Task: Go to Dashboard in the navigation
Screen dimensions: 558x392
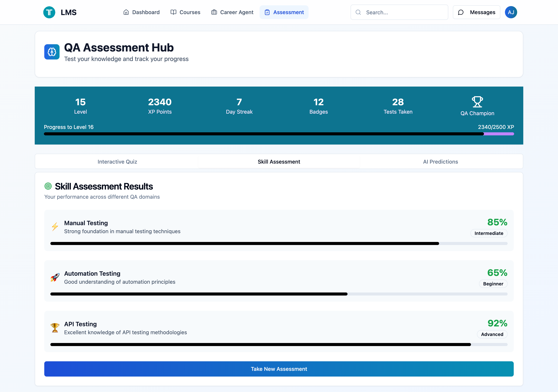Action: (141, 12)
